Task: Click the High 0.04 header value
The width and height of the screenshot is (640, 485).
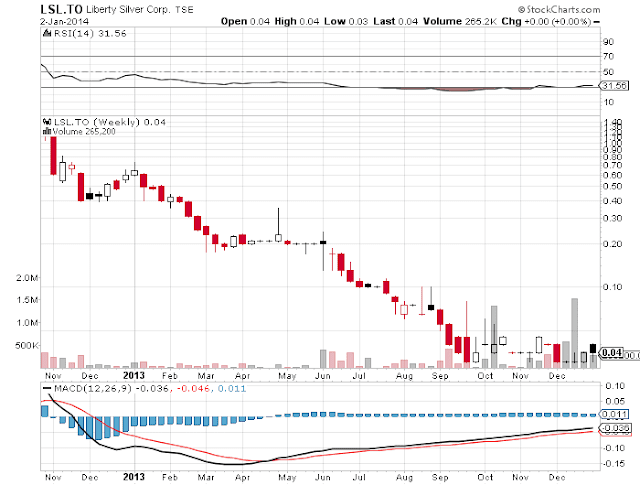Action: 297,21
